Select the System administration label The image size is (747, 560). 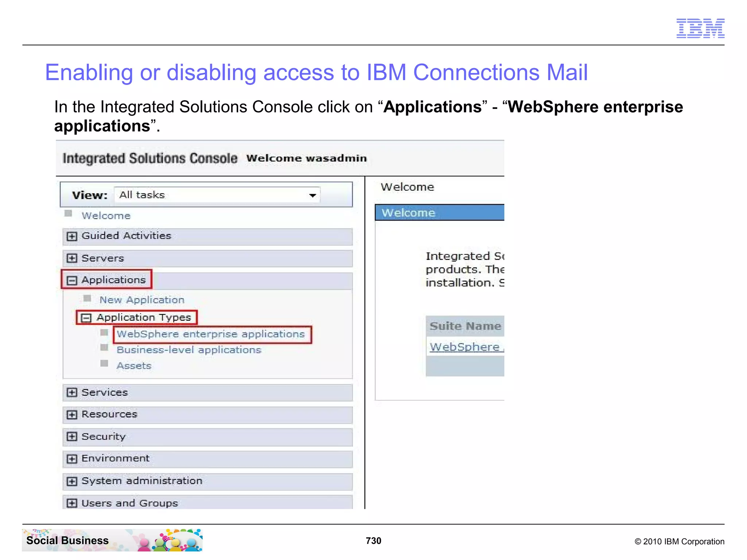coord(142,481)
